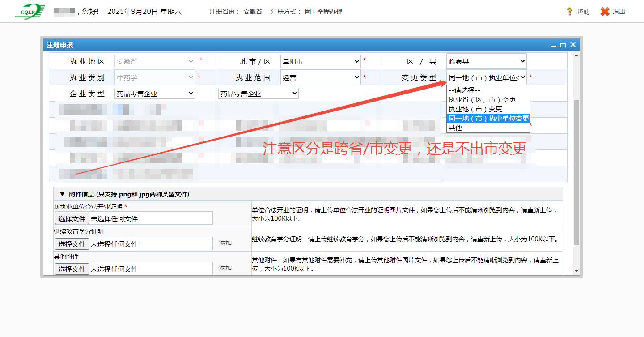Open the 执业地区 province dropdown
The height and width of the screenshot is (337, 644).
(155, 61)
